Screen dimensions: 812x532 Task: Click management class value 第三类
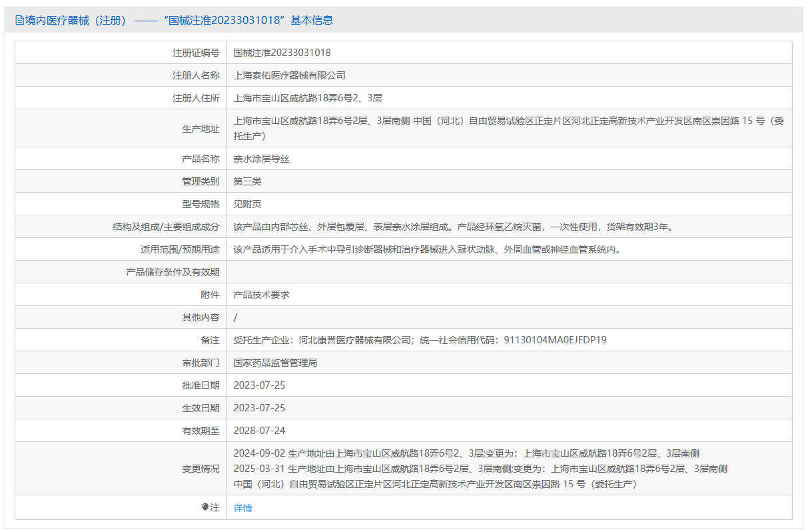247,181
